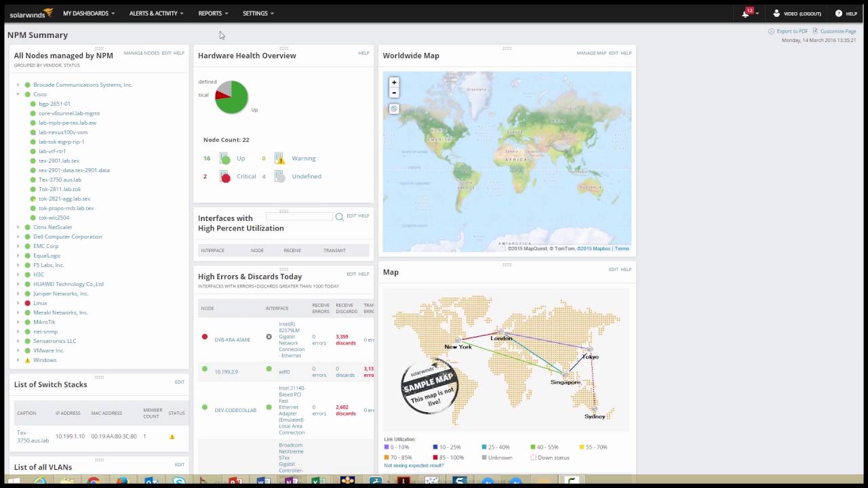Click the Firefox icon in Windows taskbar
This screenshot has width=868, height=488.
tap(122, 482)
